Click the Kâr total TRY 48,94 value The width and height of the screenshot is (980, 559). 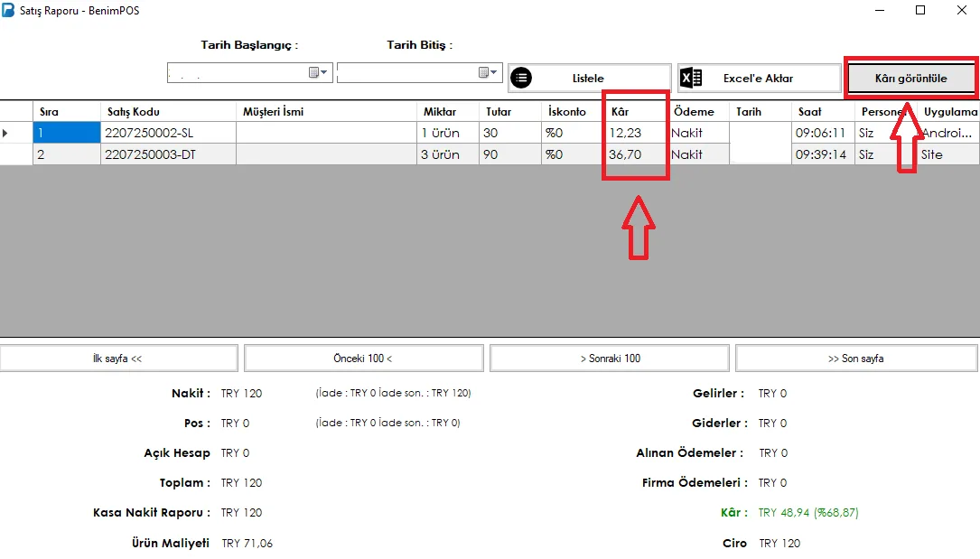pyautogui.click(x=808, y=513)
